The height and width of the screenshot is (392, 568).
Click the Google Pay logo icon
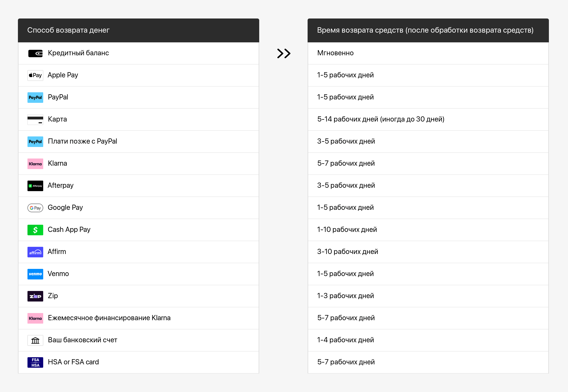[35, 208]
